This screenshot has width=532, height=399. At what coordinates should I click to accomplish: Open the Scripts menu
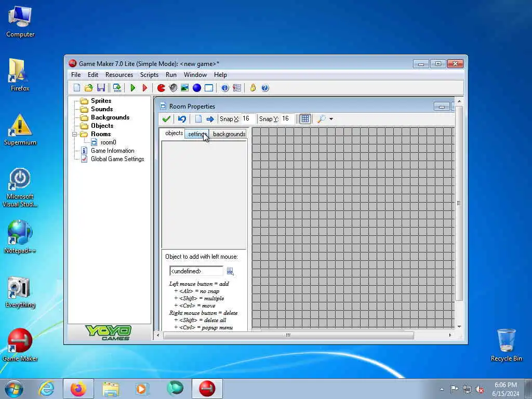point(149,75)
